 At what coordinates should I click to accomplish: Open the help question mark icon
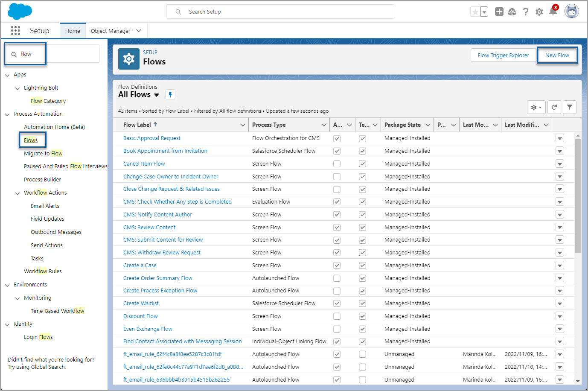[x=526, y=12]
